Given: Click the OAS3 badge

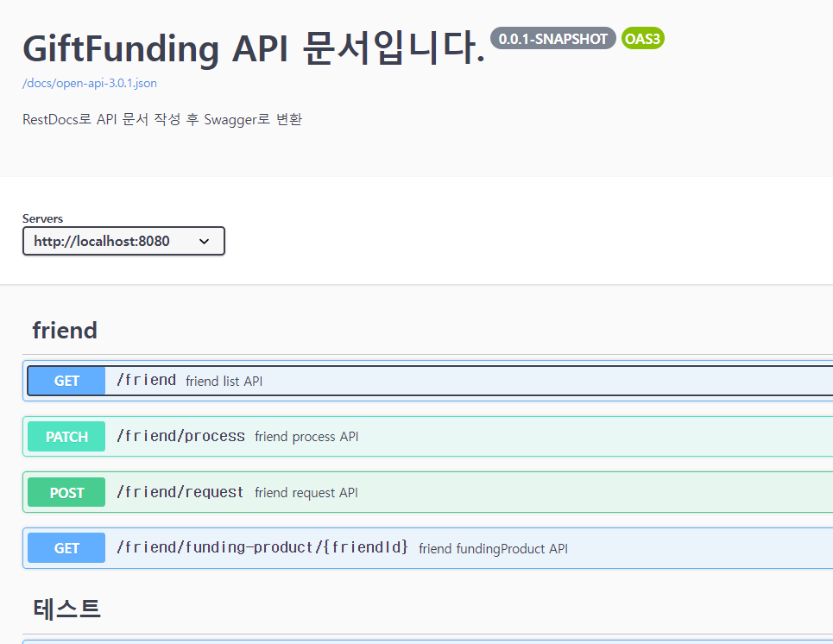Looking at the screenshot, I should 643,39.
